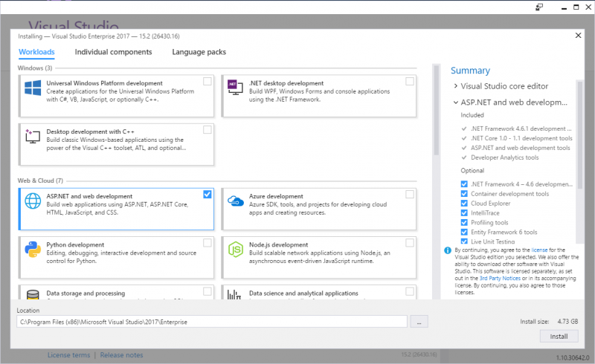Uncheck Entity Framework 6 tools option
This screenshot has width=595, height=364.
point(463,232)
